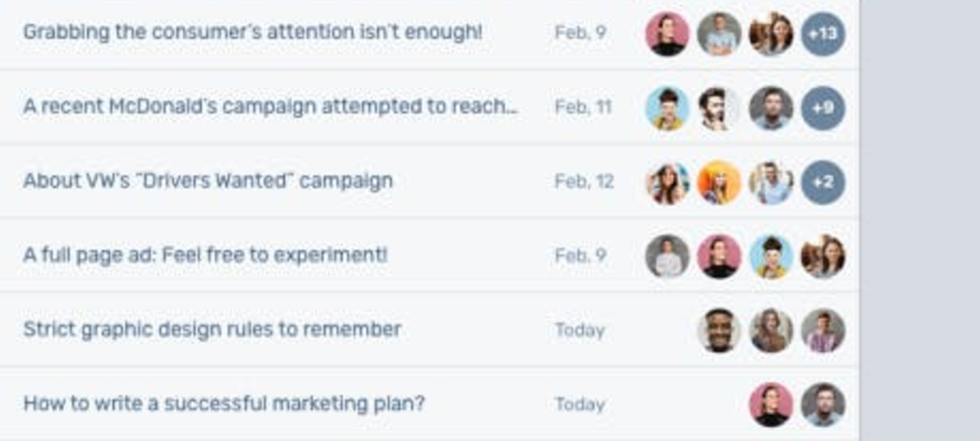Show the +13 more participants badge

pyautogui.click(x=823, y=34)
